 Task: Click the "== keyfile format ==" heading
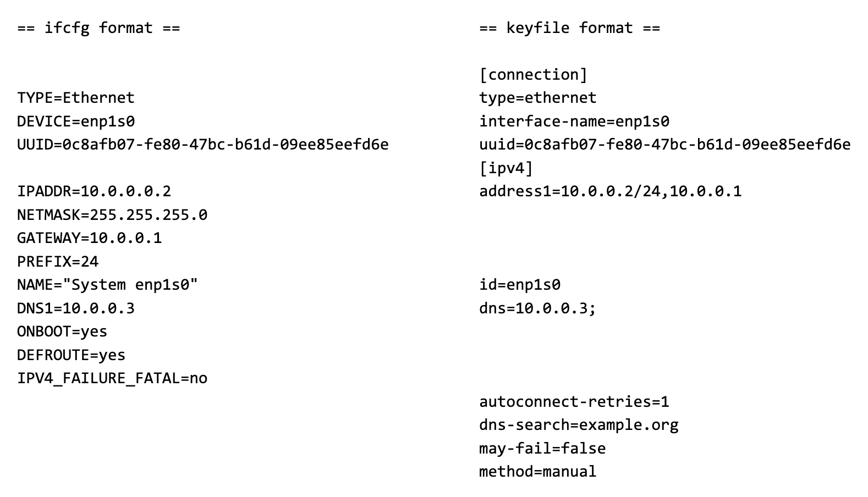click(569, 28)
